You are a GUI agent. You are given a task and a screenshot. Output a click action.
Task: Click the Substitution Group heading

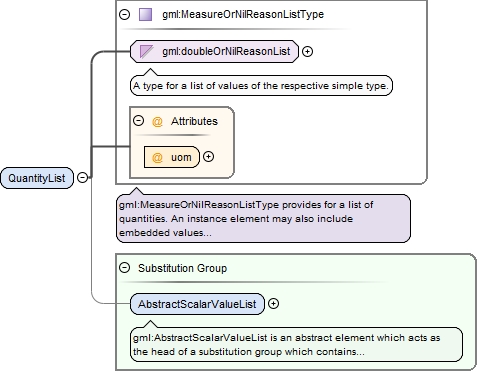click(182, 268)
